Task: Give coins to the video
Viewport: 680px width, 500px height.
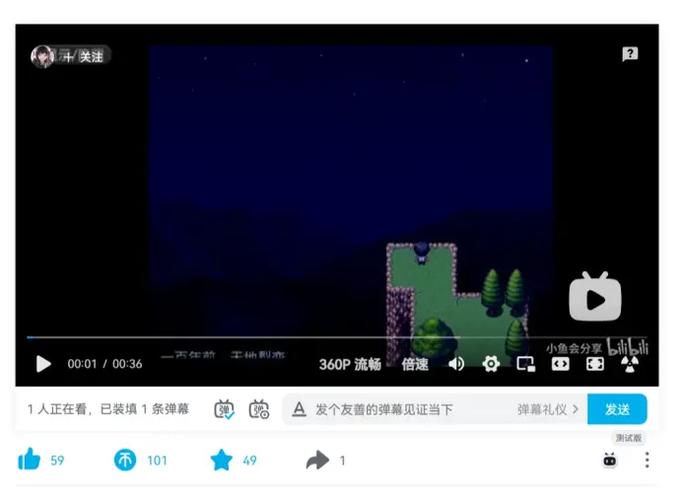Action: click(125, 460)
